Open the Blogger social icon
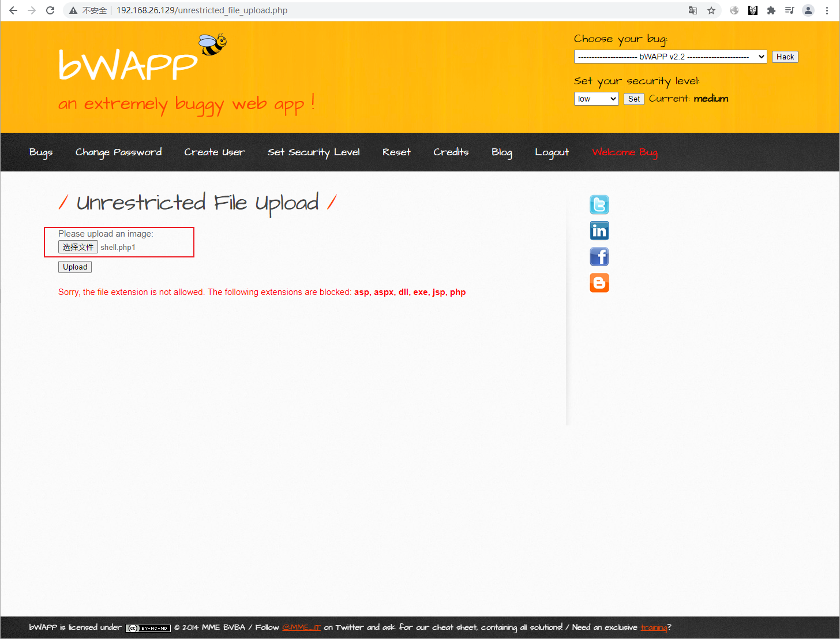The image size is (840, 639). [x=599, y=283]
